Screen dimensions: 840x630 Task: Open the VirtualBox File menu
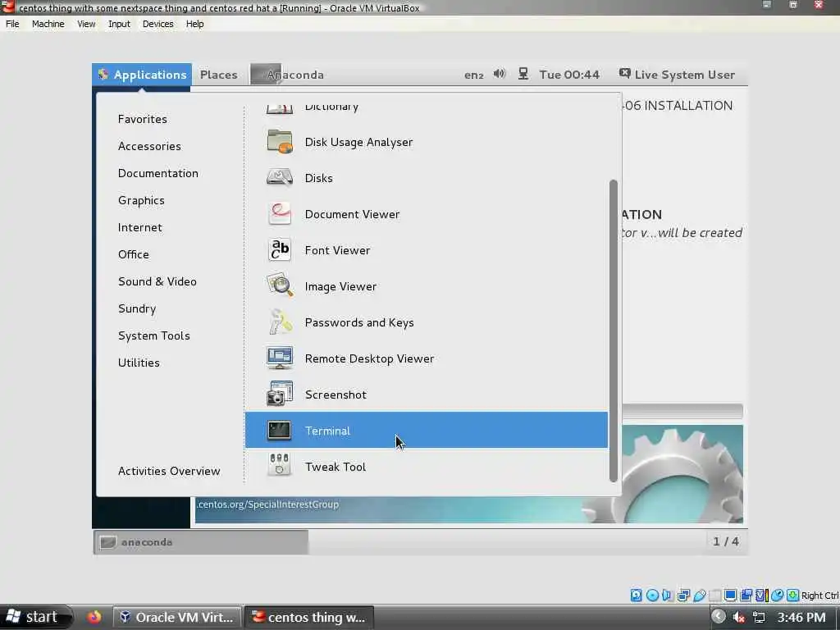pyautogui.click(x=12, y=24)
